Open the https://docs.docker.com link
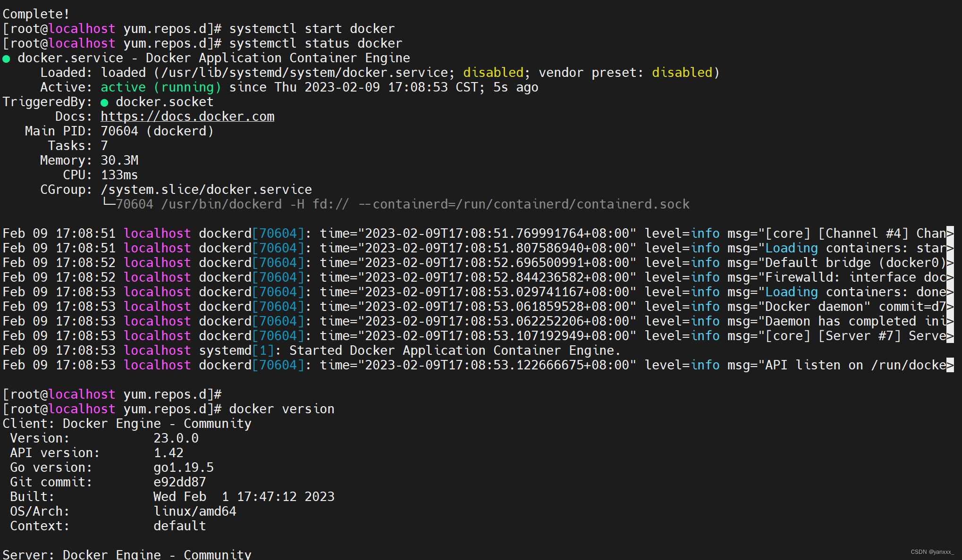The height and width of the screenshot is (560, 962). click(x=187, y=117)
